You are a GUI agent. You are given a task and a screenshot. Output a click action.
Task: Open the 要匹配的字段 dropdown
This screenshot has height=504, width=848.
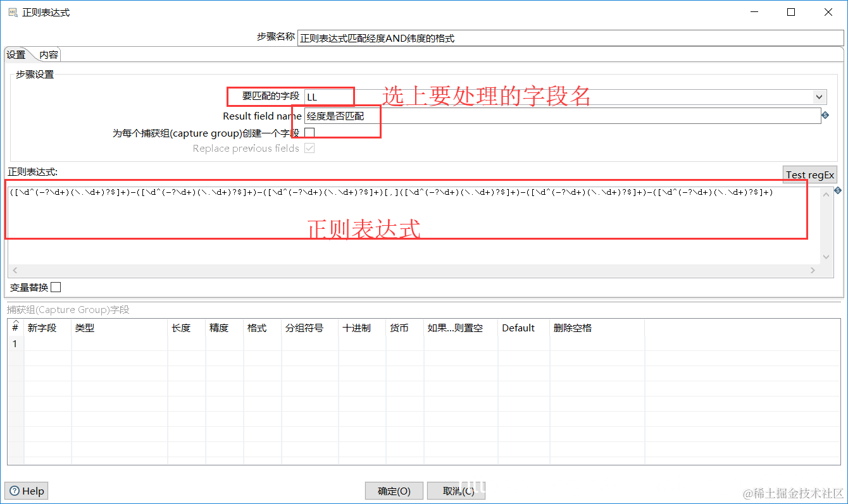coord(820,97)
